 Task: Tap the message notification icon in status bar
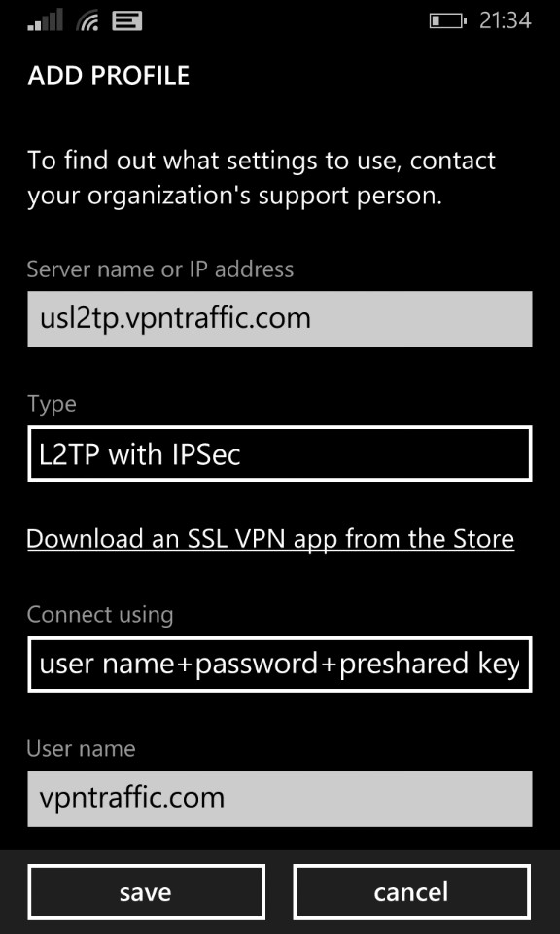click(x=126, y=20)
